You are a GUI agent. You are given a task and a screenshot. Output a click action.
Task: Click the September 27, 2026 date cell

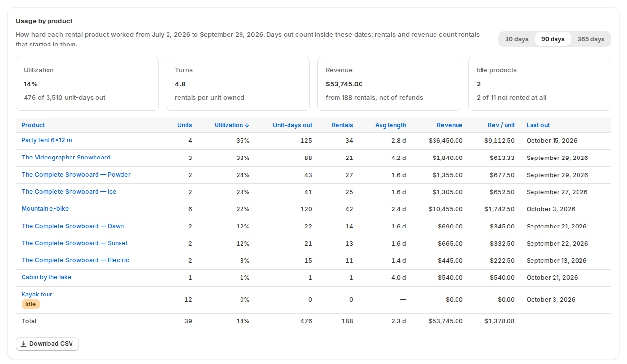pos(557,192)
